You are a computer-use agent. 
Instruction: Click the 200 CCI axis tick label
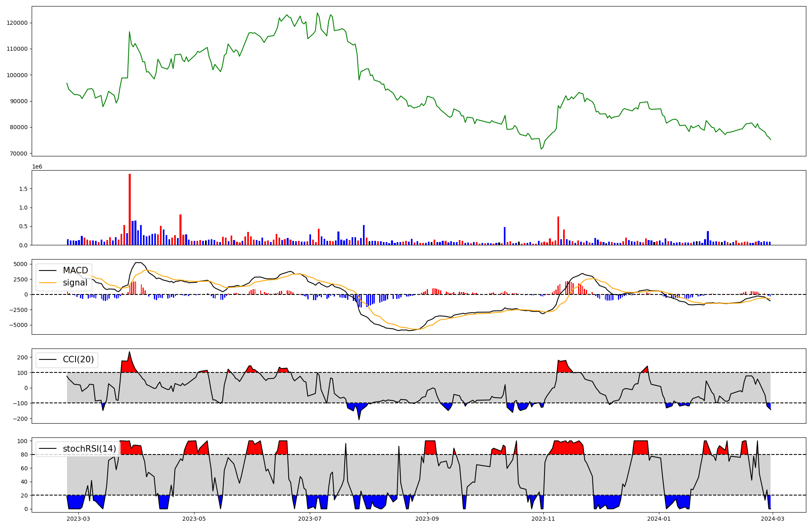tap(23, 357)
